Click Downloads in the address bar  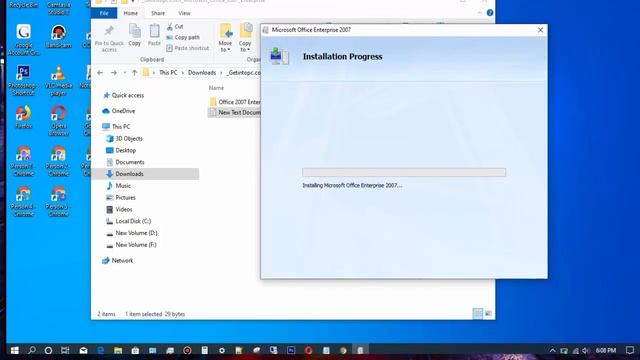coord(202,73)
